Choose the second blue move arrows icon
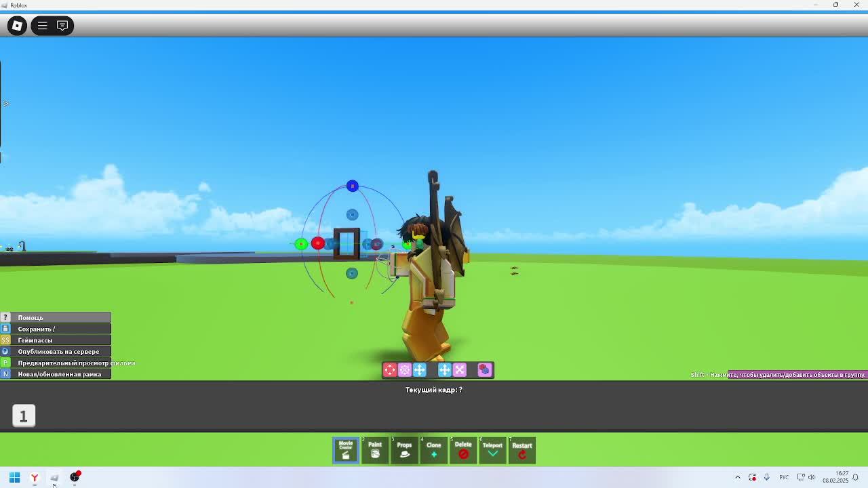868x488 pixels. (445, 369)
